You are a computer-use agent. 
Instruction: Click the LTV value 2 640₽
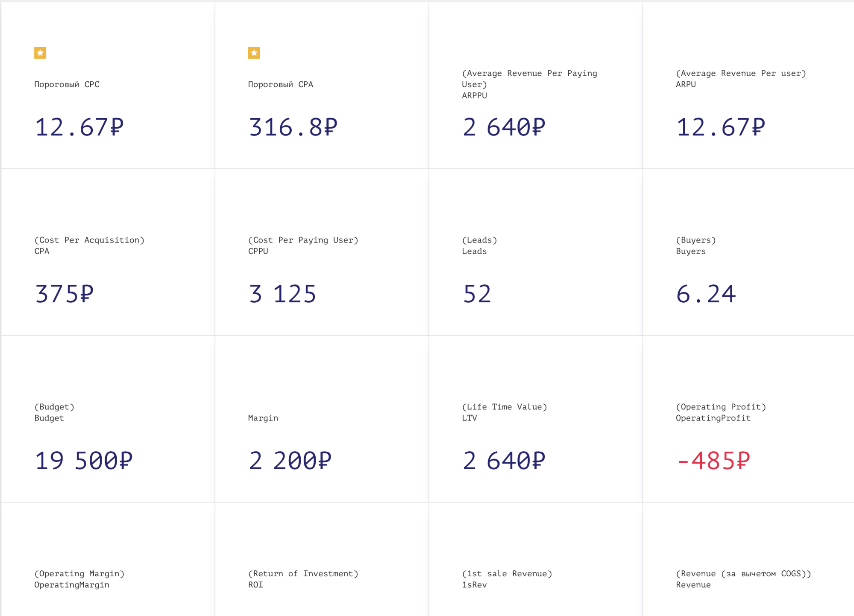(x=504, y=461)
